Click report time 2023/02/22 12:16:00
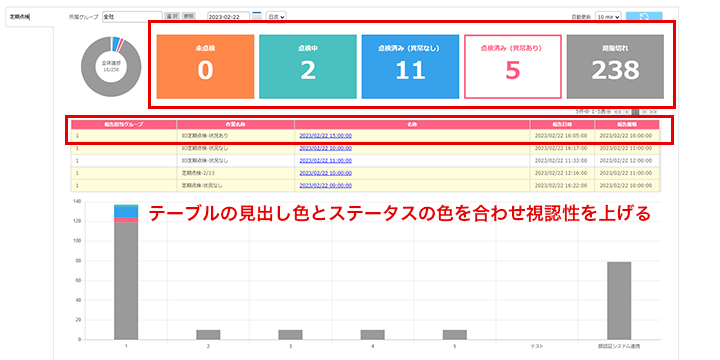 pyautogui.click(x=561, y=173)
